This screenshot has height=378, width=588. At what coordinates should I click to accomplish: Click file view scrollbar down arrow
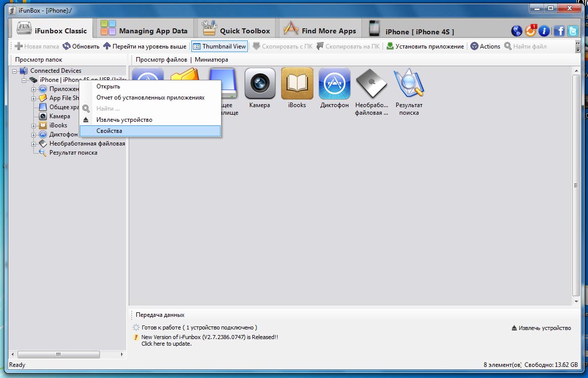(x=576, y=301)
